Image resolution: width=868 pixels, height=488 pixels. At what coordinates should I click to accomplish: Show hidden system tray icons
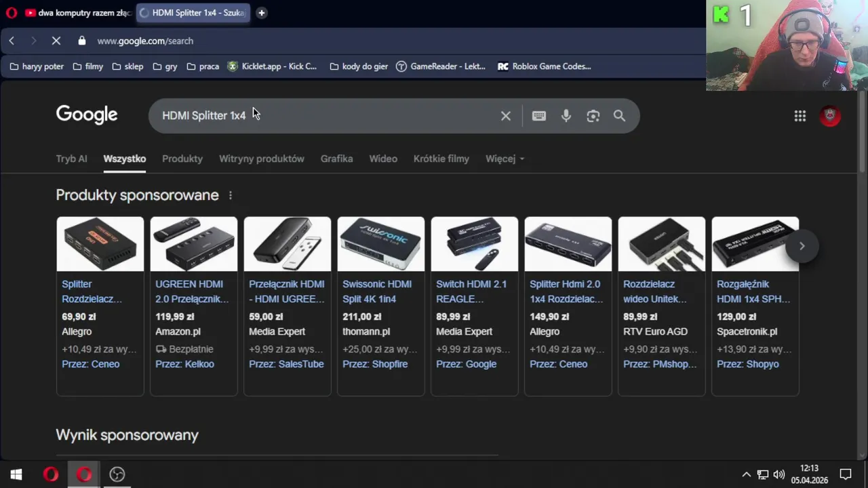point(747,474)
